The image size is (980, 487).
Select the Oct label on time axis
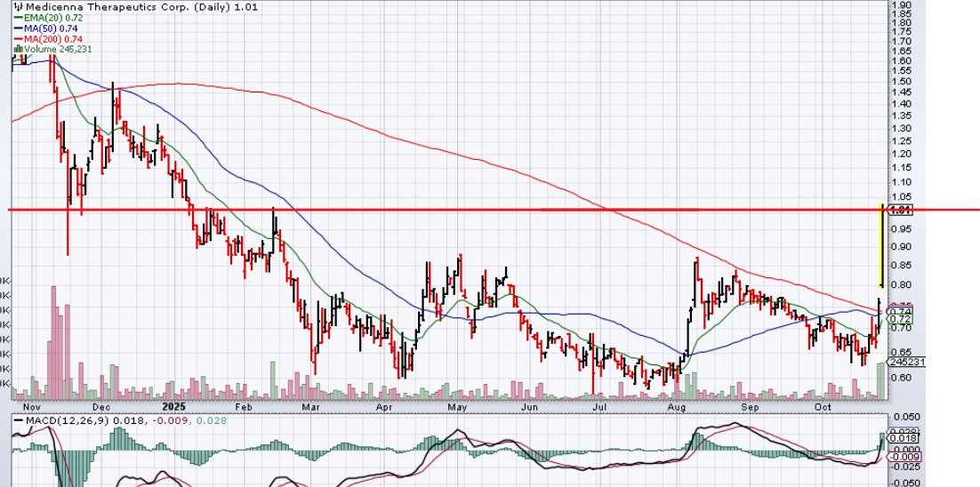[823, 406]
